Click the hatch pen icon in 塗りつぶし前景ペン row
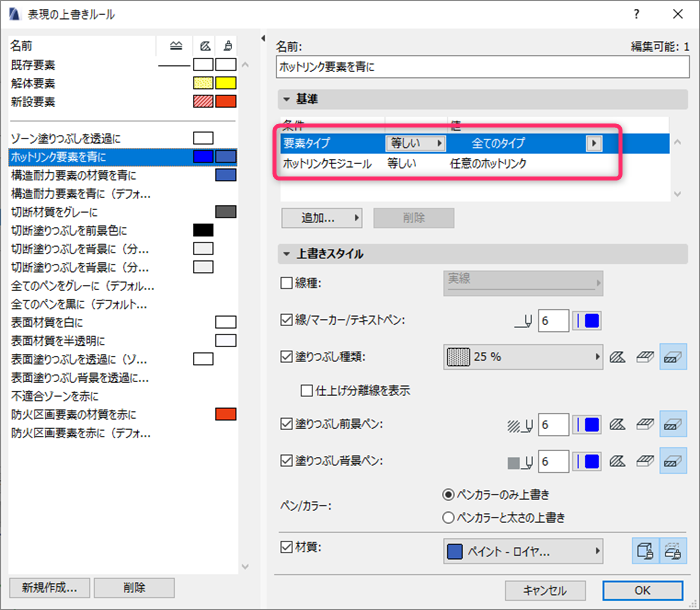This screenshot has height=610, width=700. [520, 426]
